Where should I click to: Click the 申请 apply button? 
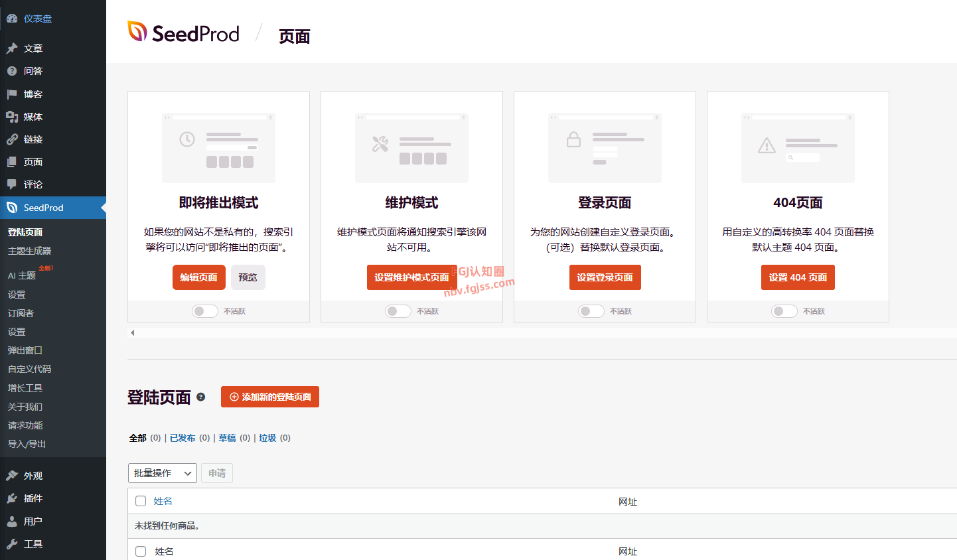click(217, 473)
